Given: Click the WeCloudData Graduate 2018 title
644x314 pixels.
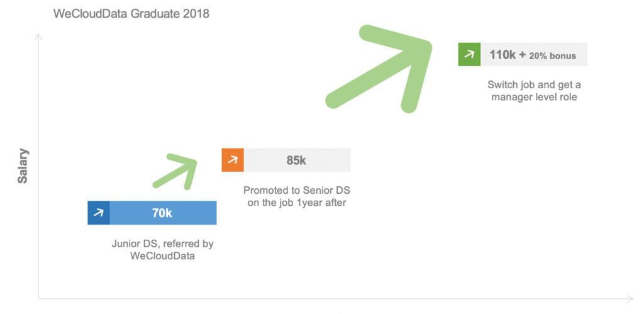Looking at the screenshot, I should coord(131,14).
